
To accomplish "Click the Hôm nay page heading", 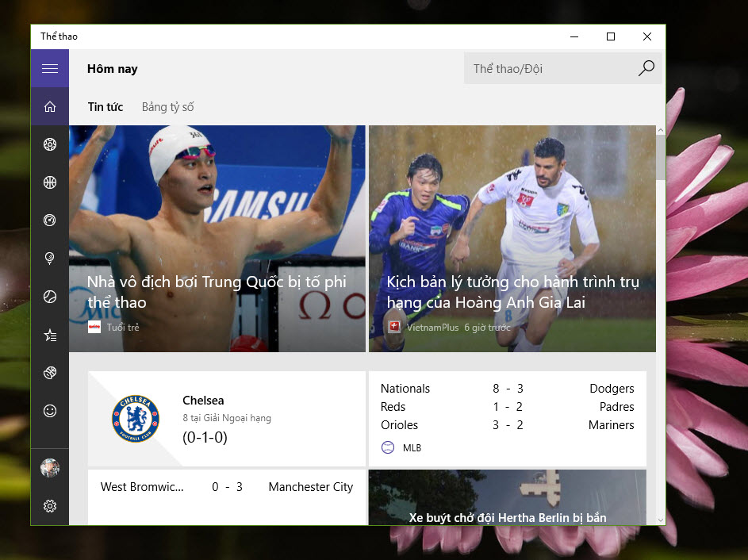I will (x=113, y=69).
